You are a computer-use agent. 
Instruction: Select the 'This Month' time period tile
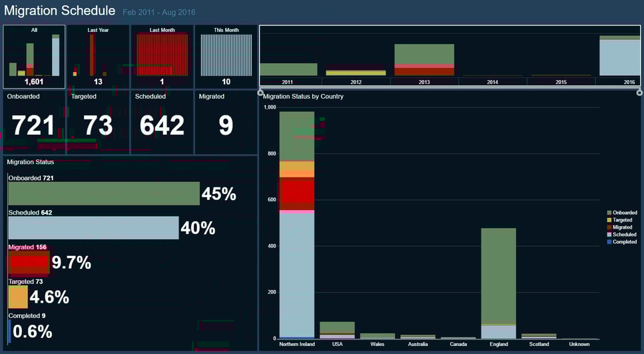[x=226, y=57]
